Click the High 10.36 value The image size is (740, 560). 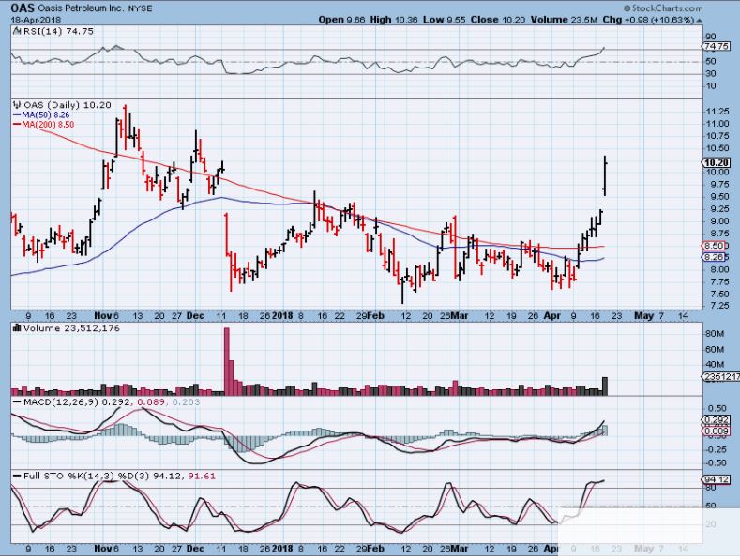[x=394, y=20]
